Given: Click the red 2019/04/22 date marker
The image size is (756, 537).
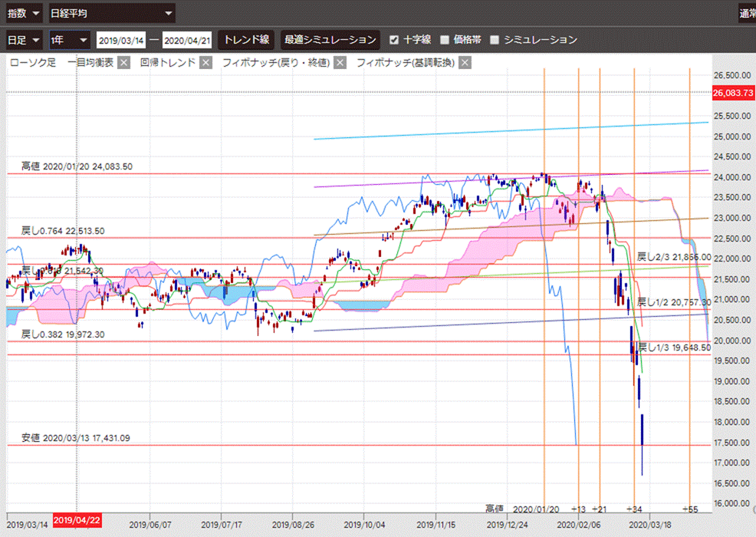Looking at the screenshot, I should [x=77, y=521].
